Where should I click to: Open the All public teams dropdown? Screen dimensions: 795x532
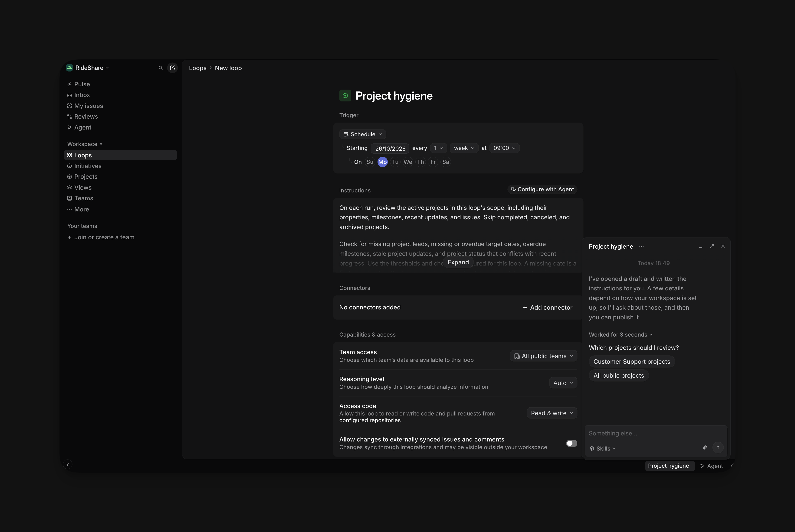[x=543, y=356]
